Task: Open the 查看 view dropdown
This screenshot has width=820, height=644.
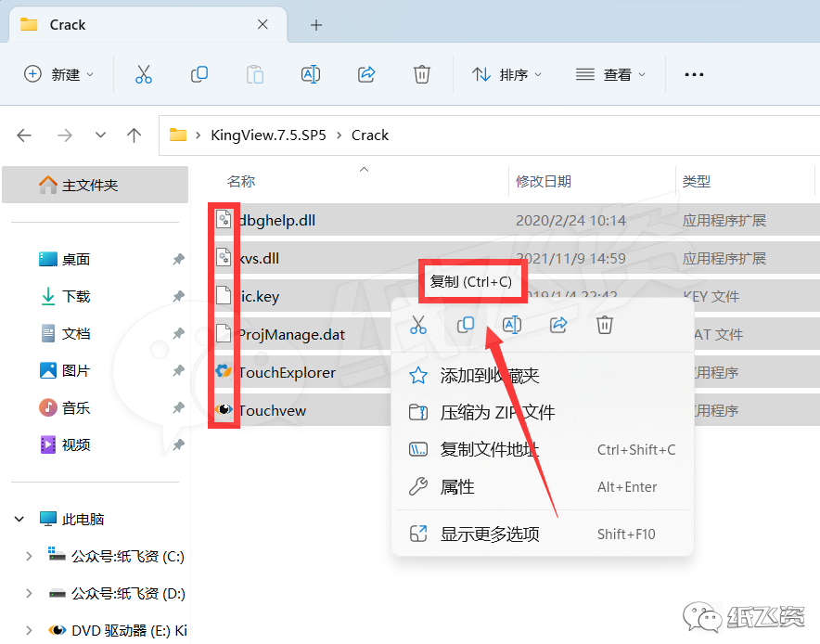Action: tap(610, 74)
